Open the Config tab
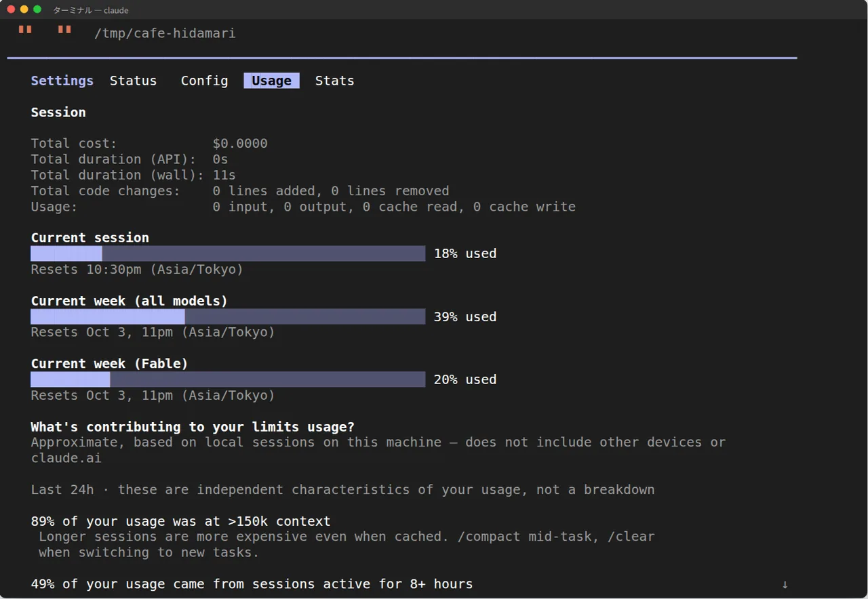Screen dimensions: 868x599 (x=204, y=81)
